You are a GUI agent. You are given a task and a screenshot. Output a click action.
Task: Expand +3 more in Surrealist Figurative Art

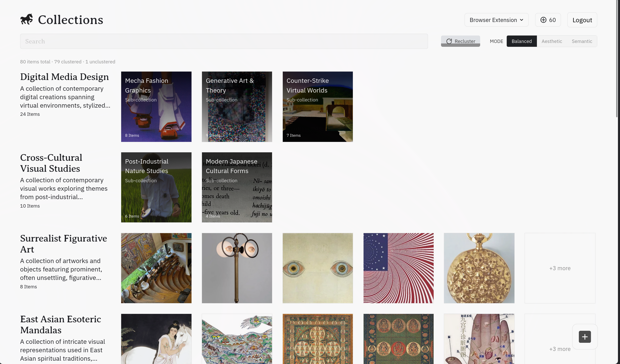pyautogui.click(x=560, y=268)
